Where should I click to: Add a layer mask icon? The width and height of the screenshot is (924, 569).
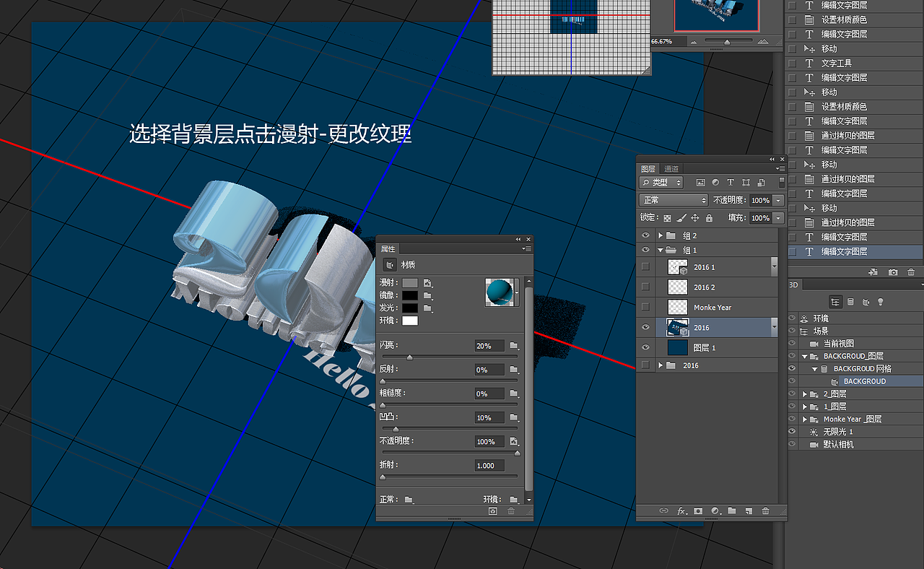click(698, 511)
